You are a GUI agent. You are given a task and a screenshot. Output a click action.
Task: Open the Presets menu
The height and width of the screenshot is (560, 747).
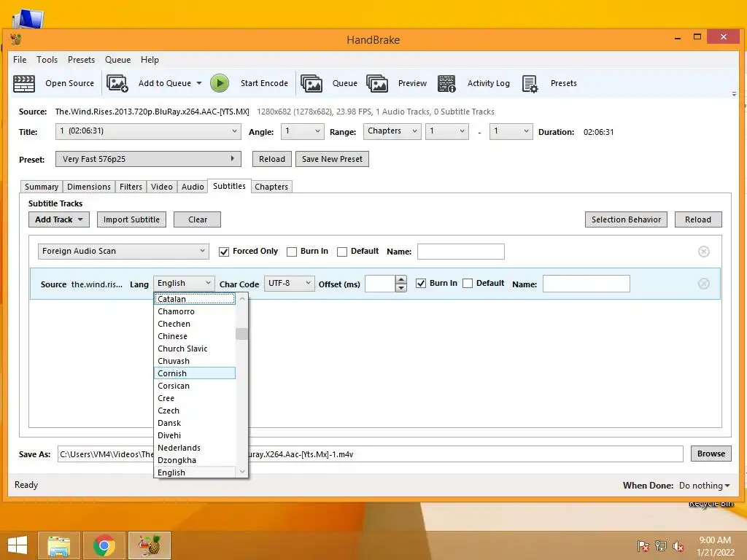pos(81,60)
